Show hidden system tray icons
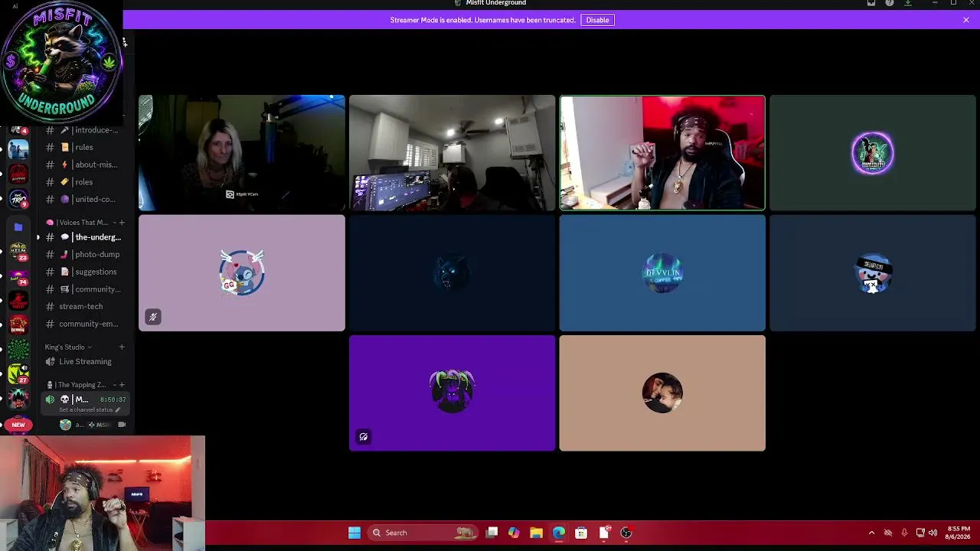 click(x=871, y=533)
